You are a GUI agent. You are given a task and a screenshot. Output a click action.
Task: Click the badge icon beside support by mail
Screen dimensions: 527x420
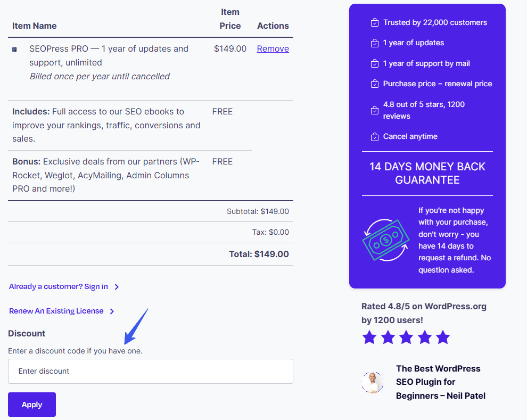coord(375,63)
